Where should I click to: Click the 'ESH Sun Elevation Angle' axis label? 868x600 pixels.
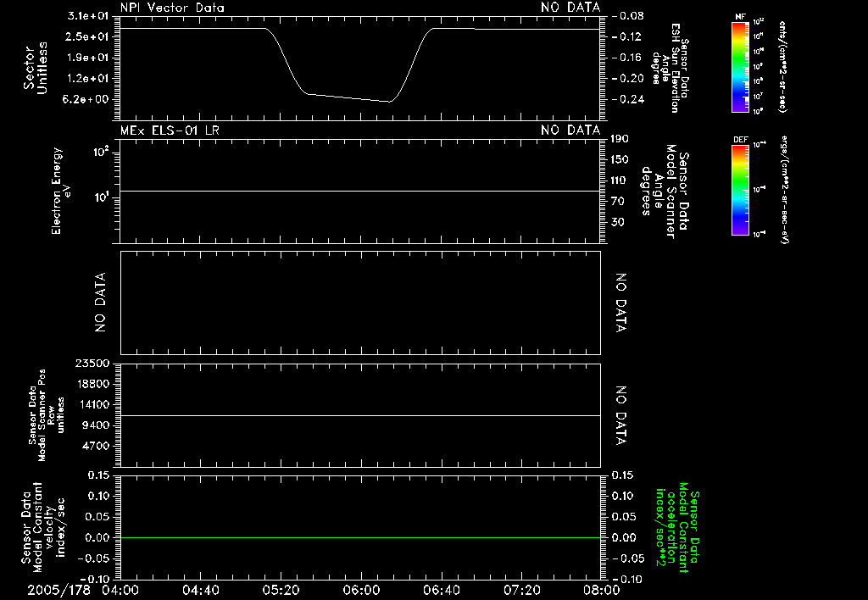point(670,68)
